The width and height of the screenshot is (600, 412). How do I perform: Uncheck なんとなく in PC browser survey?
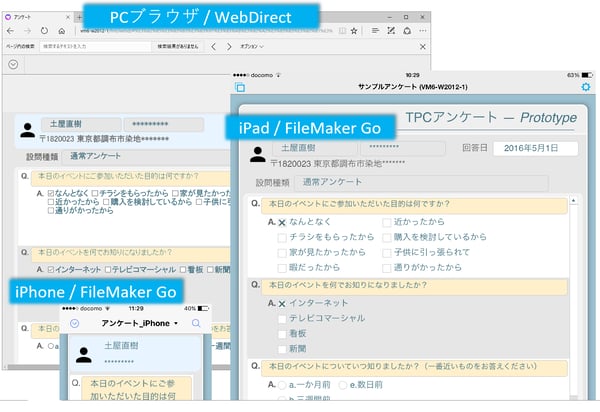click(51, 193)
